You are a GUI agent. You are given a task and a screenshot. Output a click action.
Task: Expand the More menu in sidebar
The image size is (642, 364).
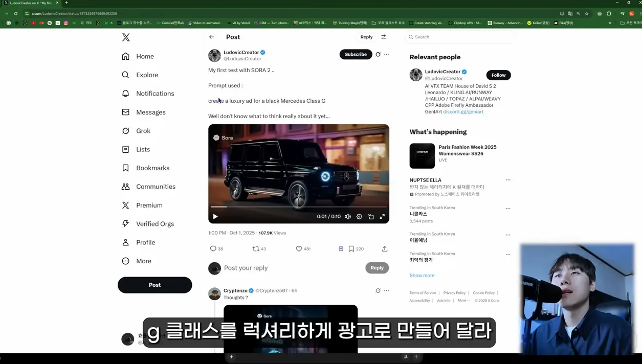point(136,261)
